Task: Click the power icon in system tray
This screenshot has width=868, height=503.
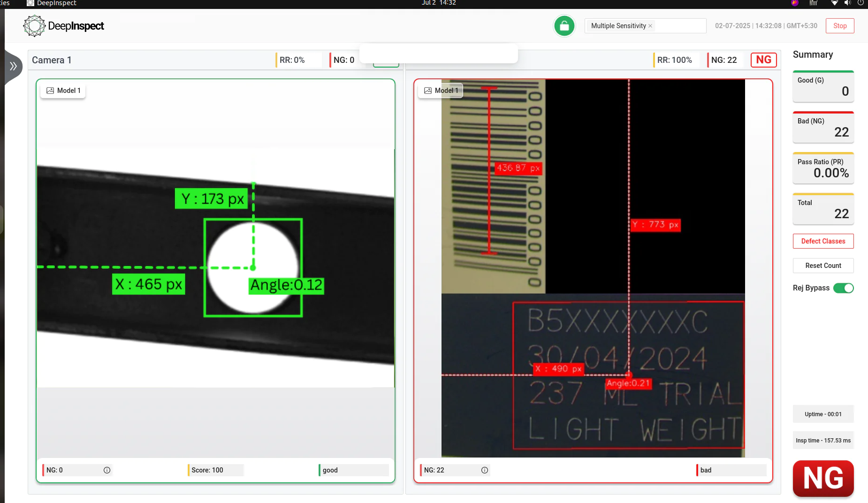Action: [x=860, y=3]
